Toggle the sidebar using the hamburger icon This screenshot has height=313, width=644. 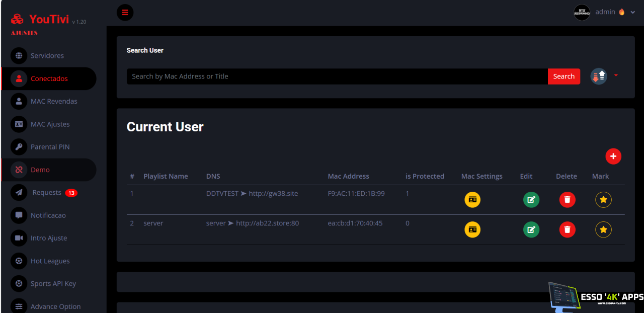click(125, 12)
